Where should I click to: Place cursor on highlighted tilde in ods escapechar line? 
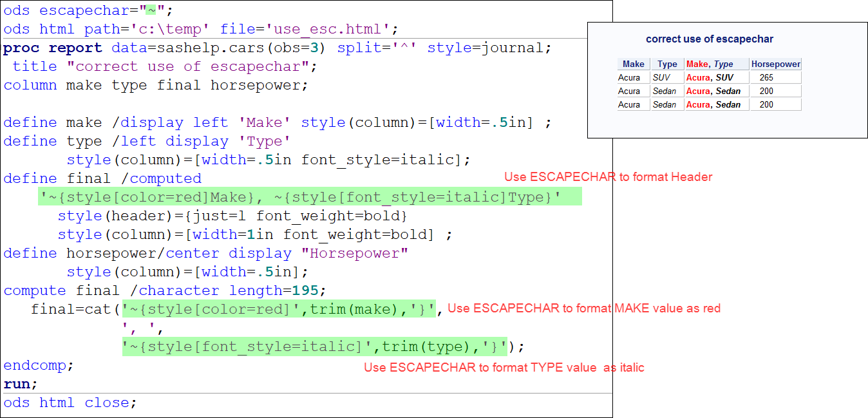click(151, 11)
